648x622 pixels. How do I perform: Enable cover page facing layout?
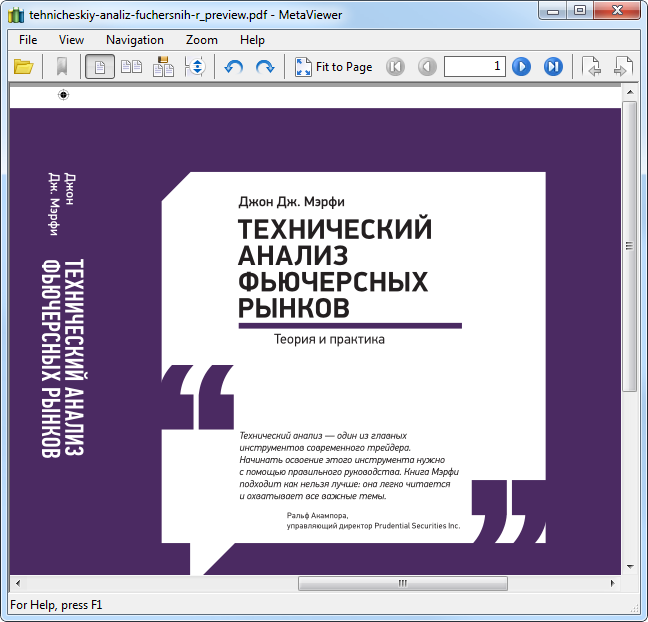tap(164, 67)
